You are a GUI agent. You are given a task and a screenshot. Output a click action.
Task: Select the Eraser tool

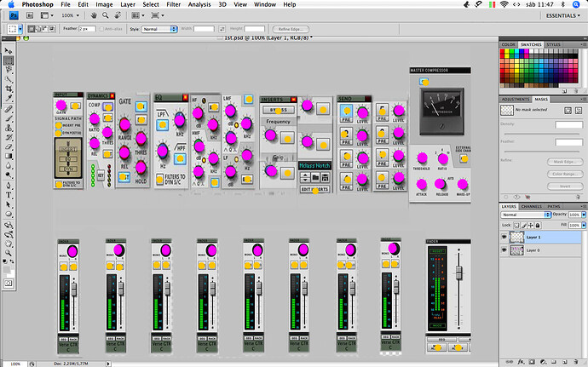click(x=9, y=147)
